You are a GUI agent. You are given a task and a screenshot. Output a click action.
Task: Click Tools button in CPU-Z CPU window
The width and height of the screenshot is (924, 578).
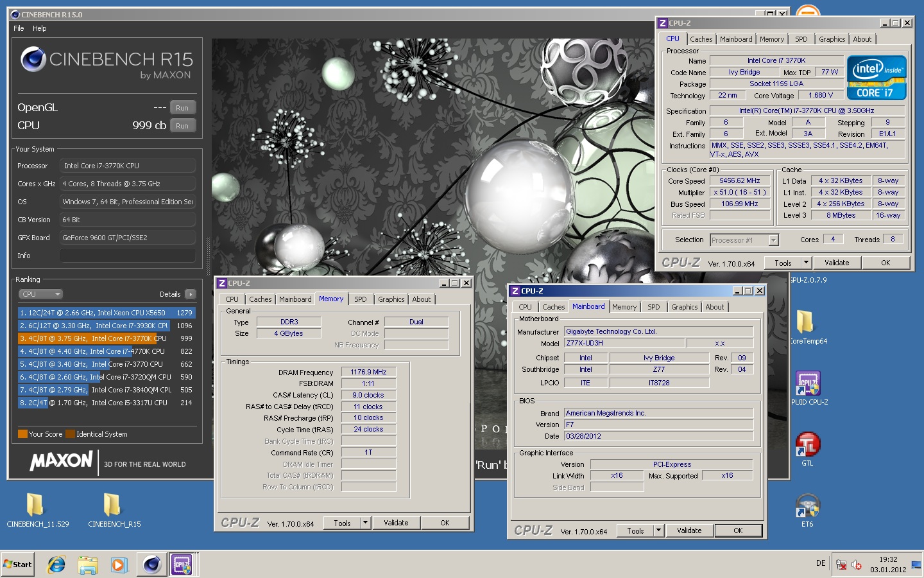pyautogui.click(x=783, y=263)
